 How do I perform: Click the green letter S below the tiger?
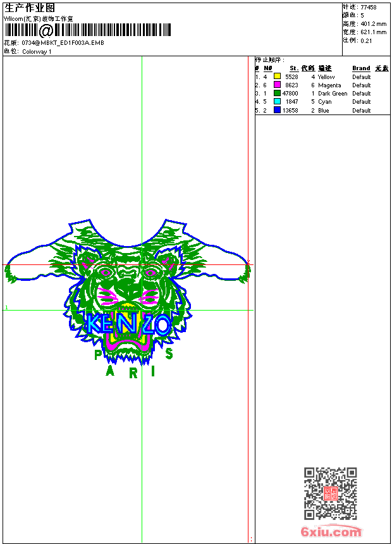pyautogui.click(x=169, y=354)
